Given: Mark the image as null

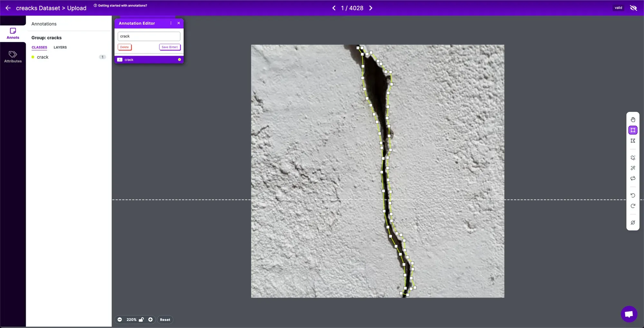Looking at the screenshot, I should coord(633,223).
